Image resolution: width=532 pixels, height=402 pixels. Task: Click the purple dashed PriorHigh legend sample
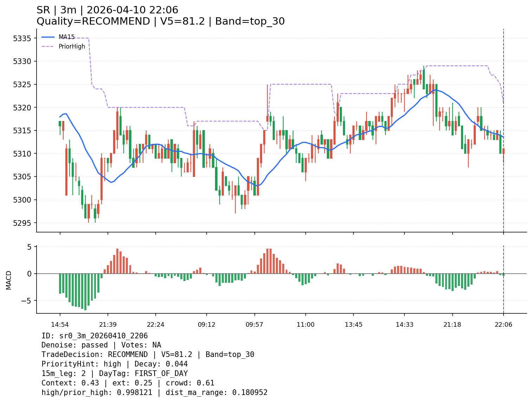click(48, 46)
